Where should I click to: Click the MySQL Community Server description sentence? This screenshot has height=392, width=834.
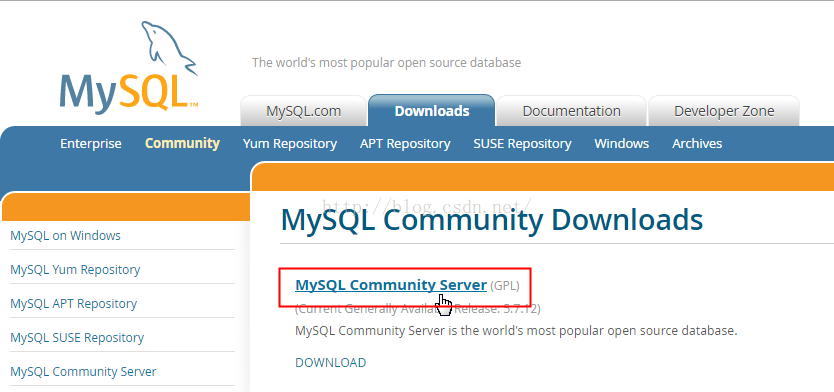click(516, 331)
